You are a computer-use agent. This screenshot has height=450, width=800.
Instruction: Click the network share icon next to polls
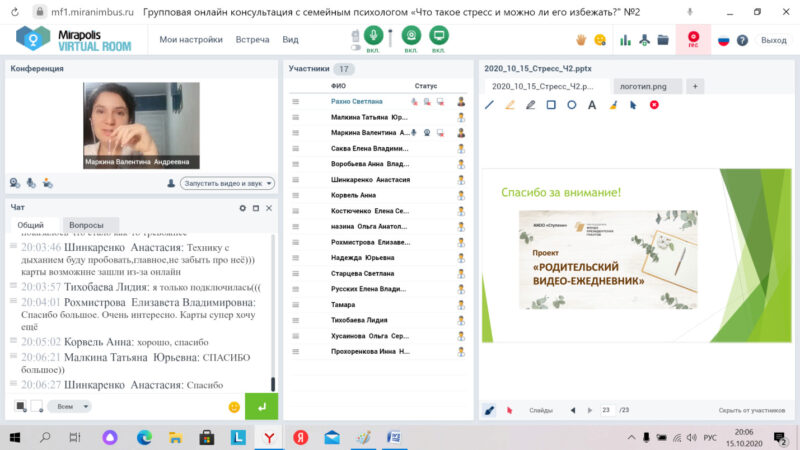coord(644,40)
